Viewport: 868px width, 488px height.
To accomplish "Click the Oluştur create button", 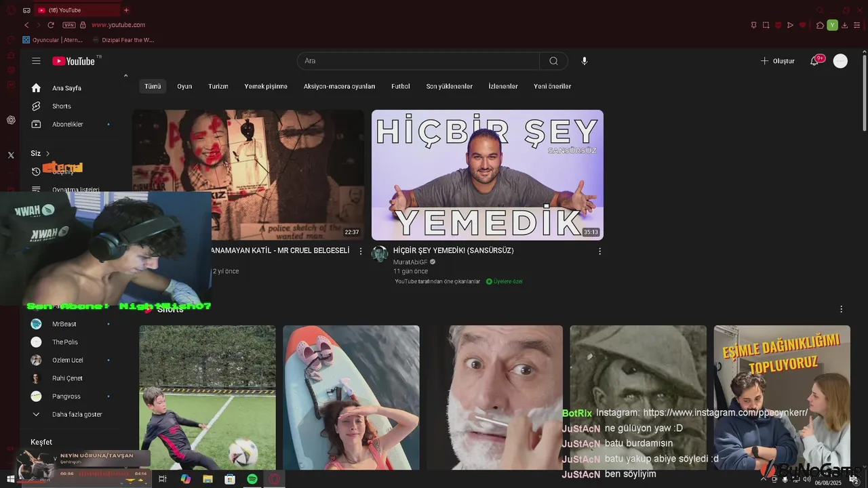I will tap(777, 61).
